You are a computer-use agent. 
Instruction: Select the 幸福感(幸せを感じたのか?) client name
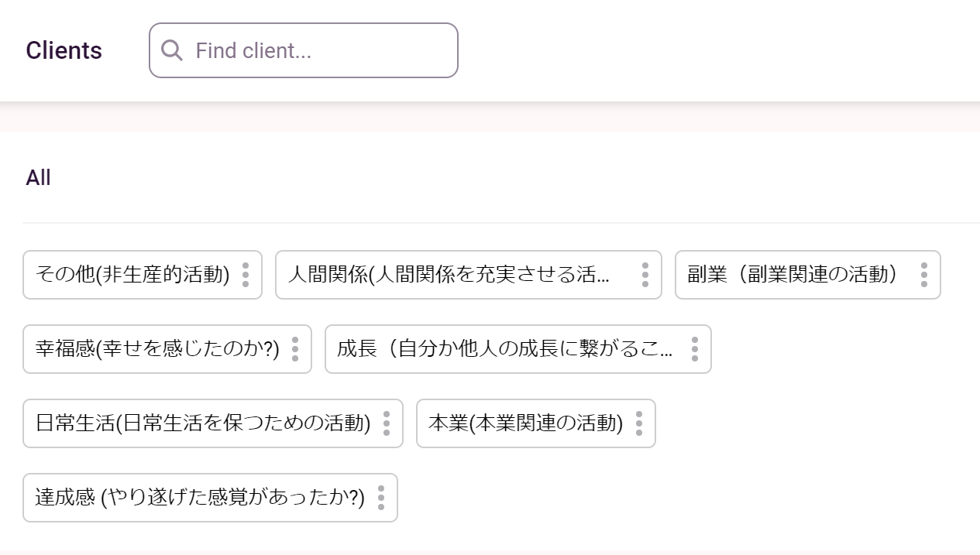tap(157, 349)
